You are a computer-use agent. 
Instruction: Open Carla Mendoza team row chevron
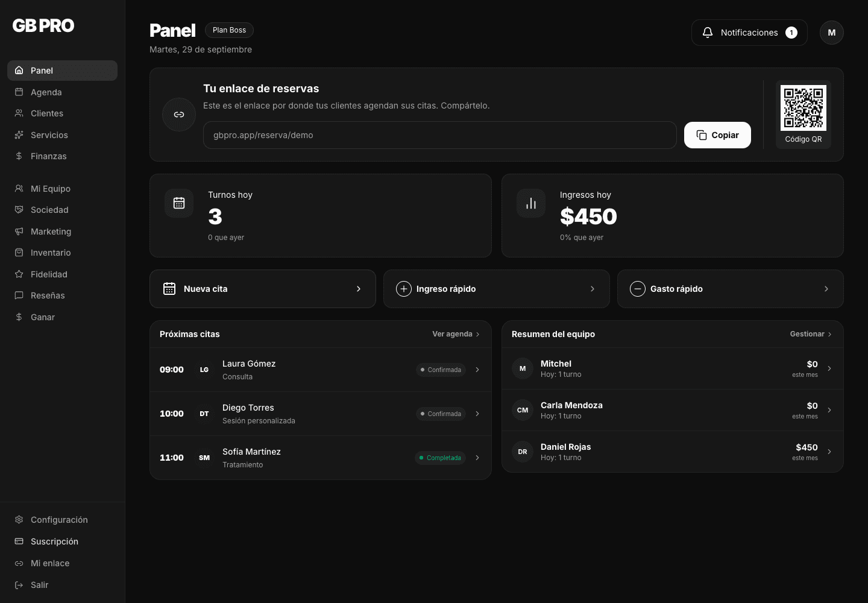tap(829, 410)
